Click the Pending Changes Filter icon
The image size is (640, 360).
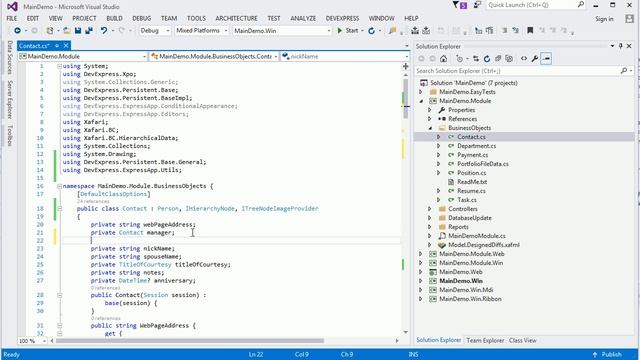coord(459,59)
